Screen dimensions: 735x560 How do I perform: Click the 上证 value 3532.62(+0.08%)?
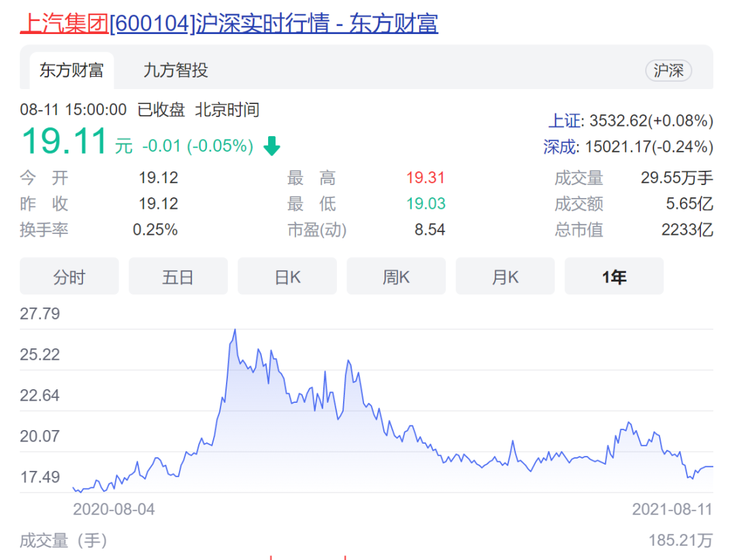click(651, 120)
